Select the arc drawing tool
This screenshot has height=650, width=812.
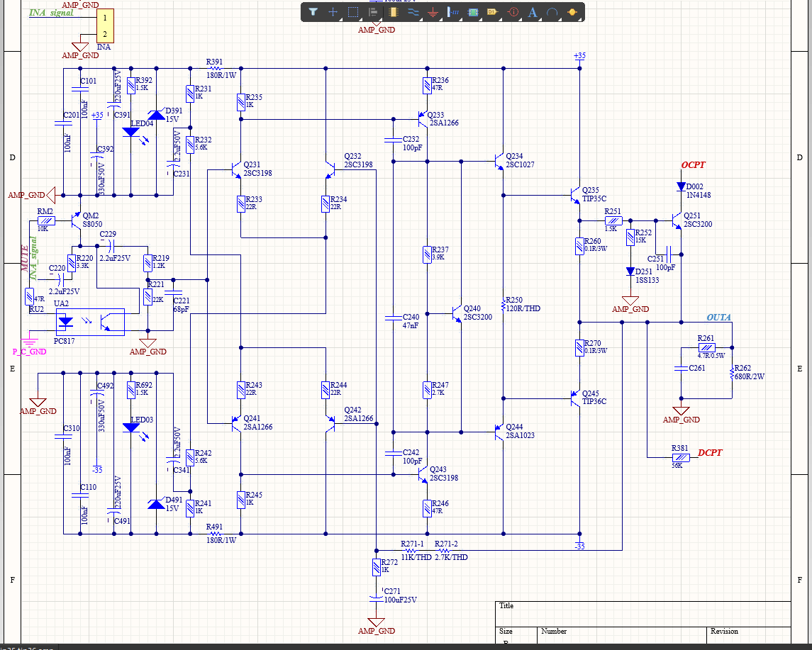(552, 12)
